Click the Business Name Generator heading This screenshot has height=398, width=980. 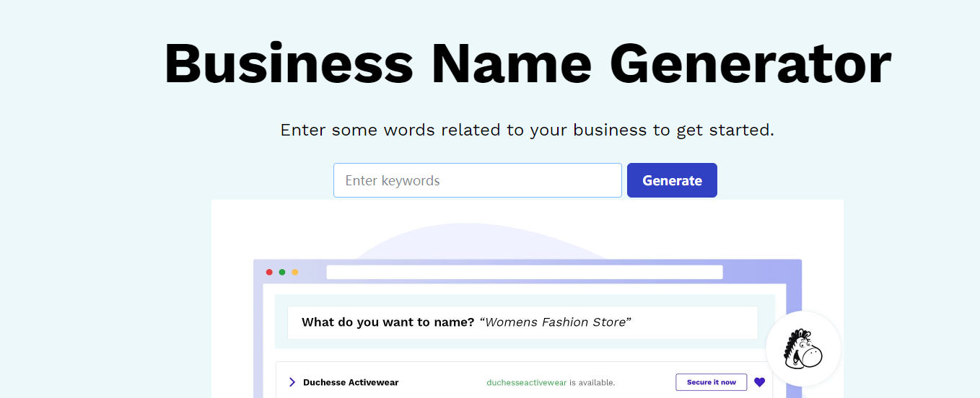coord(528,63)
